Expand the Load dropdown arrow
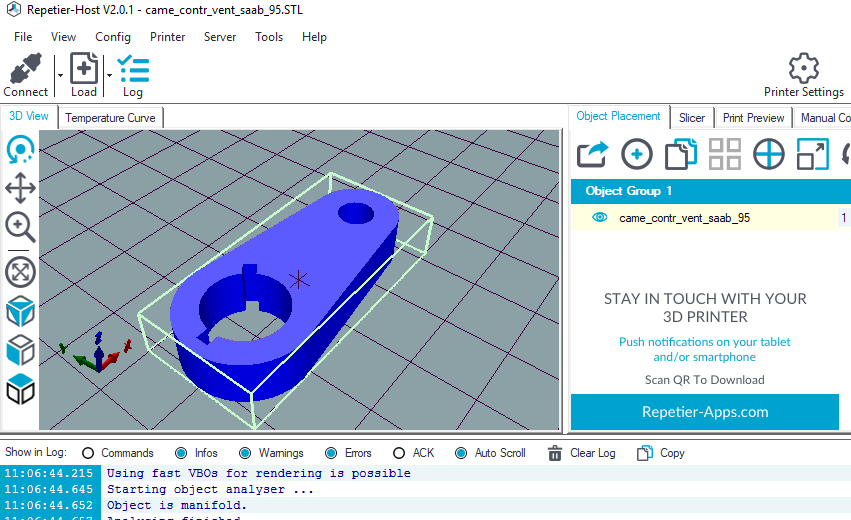Viewport: 851px width, 520px height. tap(107, 75)
